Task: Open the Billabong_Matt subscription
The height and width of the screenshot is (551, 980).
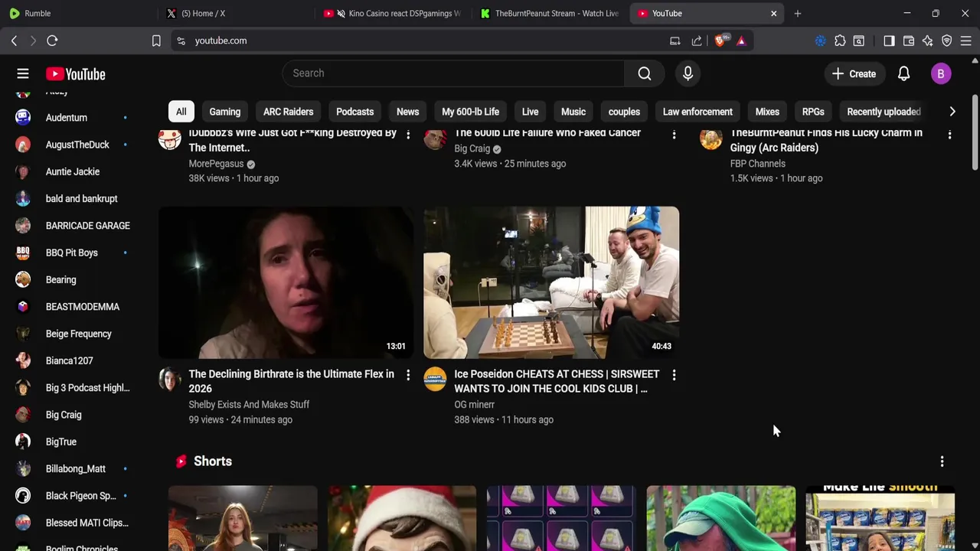Action: tap(73, 469)
